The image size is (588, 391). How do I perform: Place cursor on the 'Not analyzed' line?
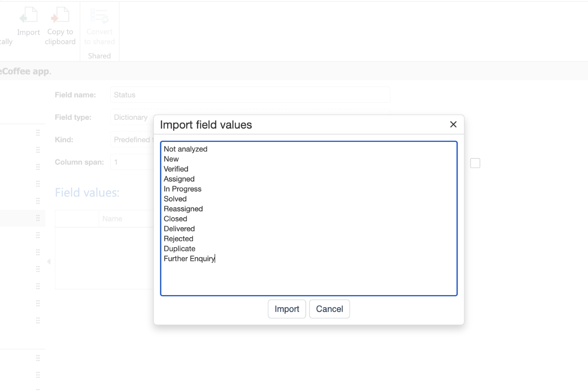pos(186,149)
